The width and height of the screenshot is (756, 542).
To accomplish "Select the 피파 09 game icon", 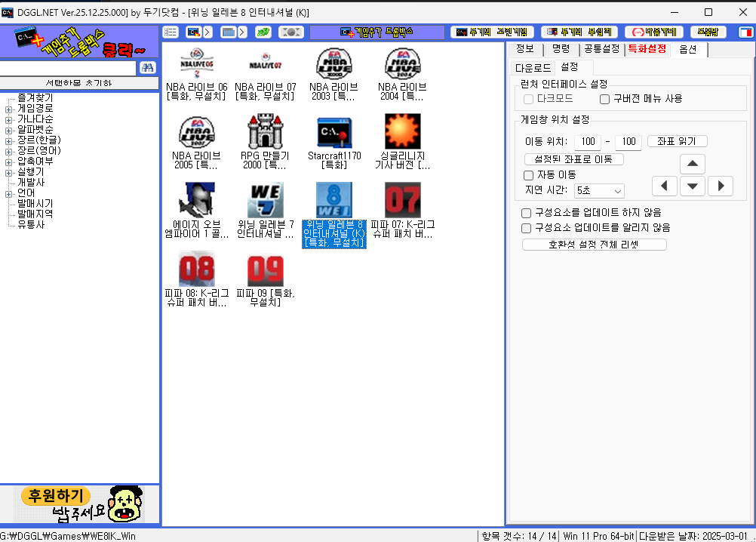I will pos(265,270).
